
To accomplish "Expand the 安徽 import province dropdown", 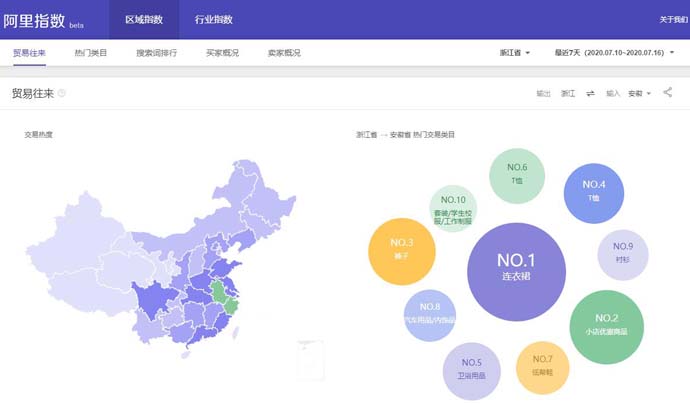I will [x=639, y=93].
